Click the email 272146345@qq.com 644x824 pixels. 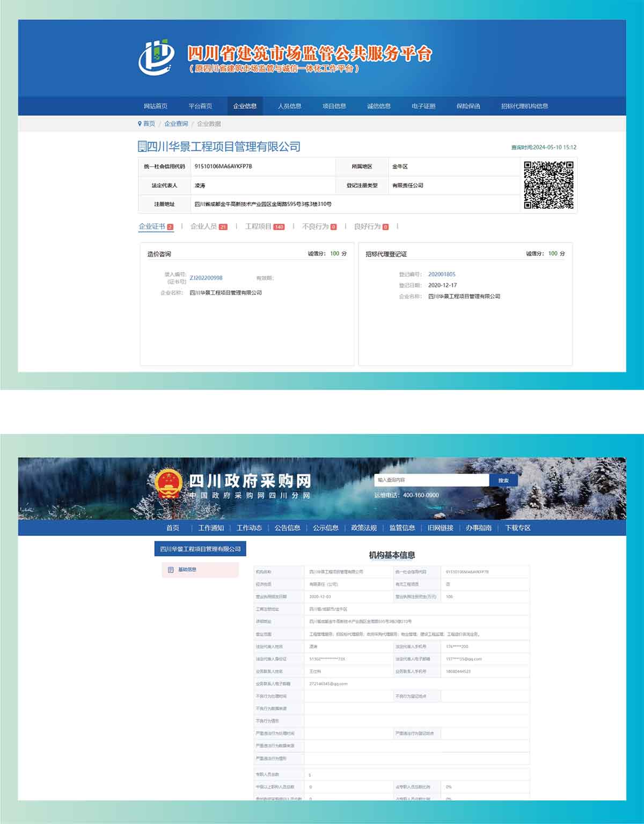328,684
